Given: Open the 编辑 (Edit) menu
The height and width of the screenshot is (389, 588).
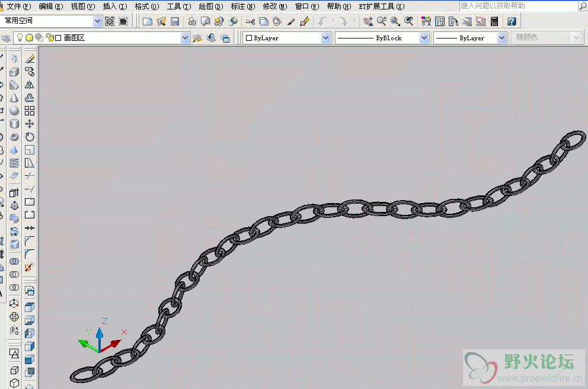Looking at the screenshot, I should point(51,7).
